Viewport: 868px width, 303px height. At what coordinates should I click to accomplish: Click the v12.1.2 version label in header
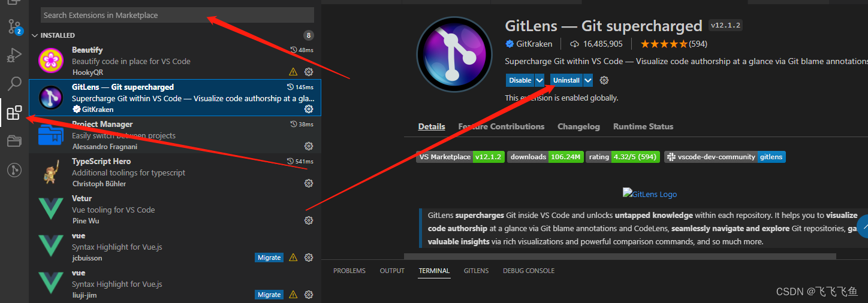click(x=726, y=25)
